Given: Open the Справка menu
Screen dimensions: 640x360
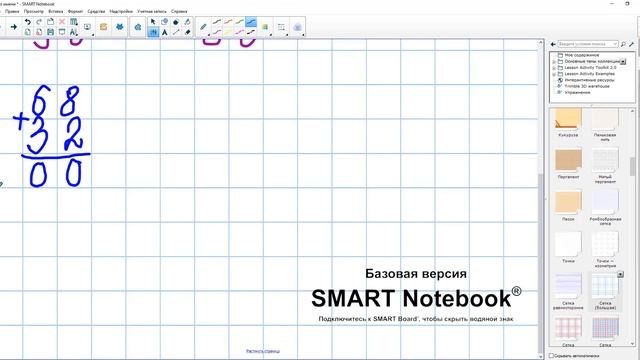Looking at the screenshot, I should click(x=179, y=11).
